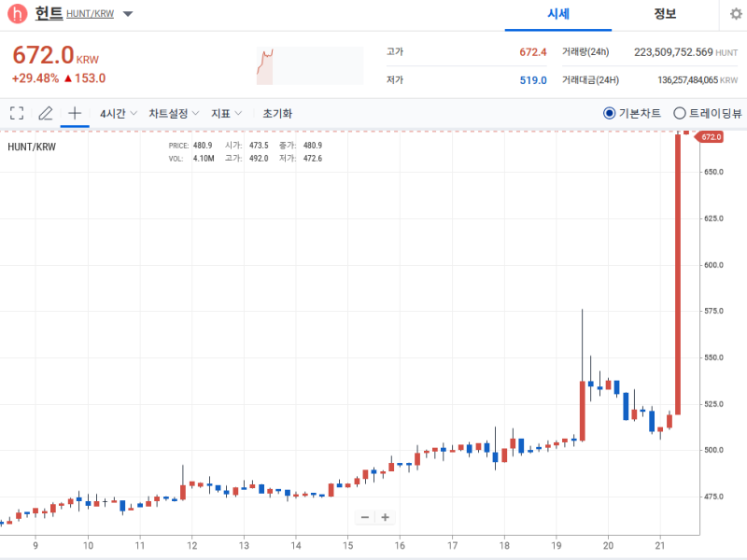The image size is (747, 560).
Task: Click the 500.0 price axis label
Action: (x=713, y=450)
